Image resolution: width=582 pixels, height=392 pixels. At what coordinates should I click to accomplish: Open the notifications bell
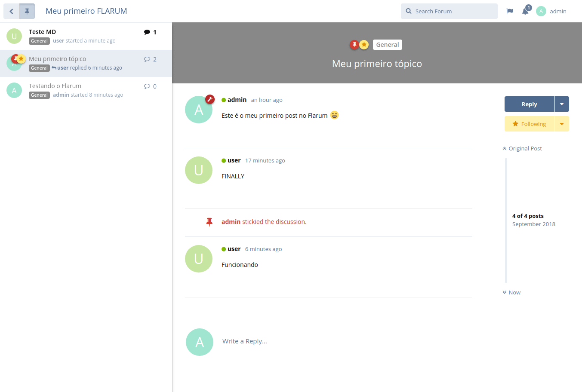click(x=526, y=11)
